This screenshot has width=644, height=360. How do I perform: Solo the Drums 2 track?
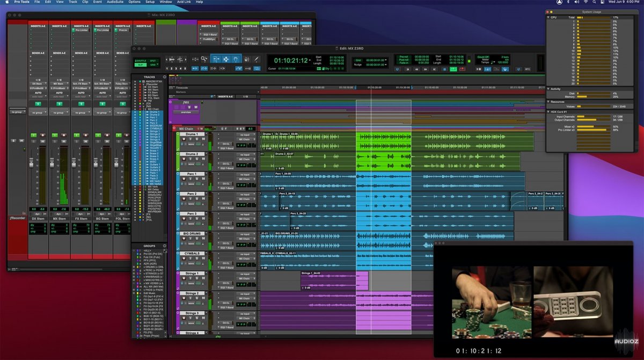[196, 158]
